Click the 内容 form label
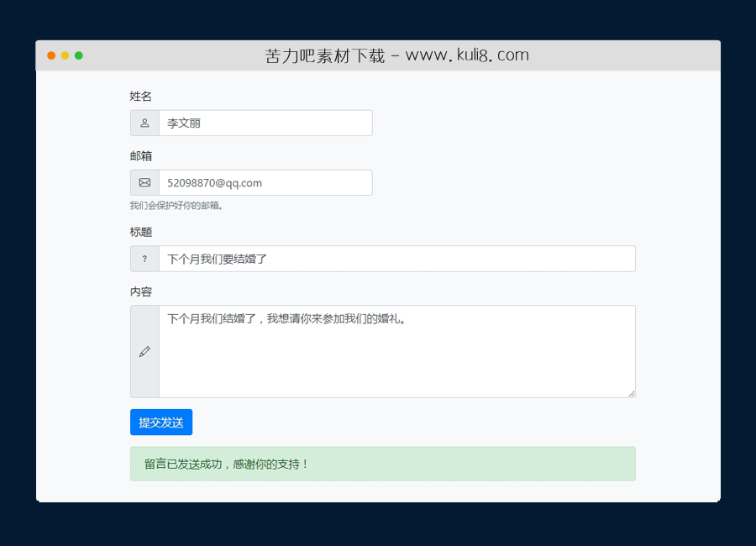The image size is (756, 546). pyautogui.click(x=141, y=291)
